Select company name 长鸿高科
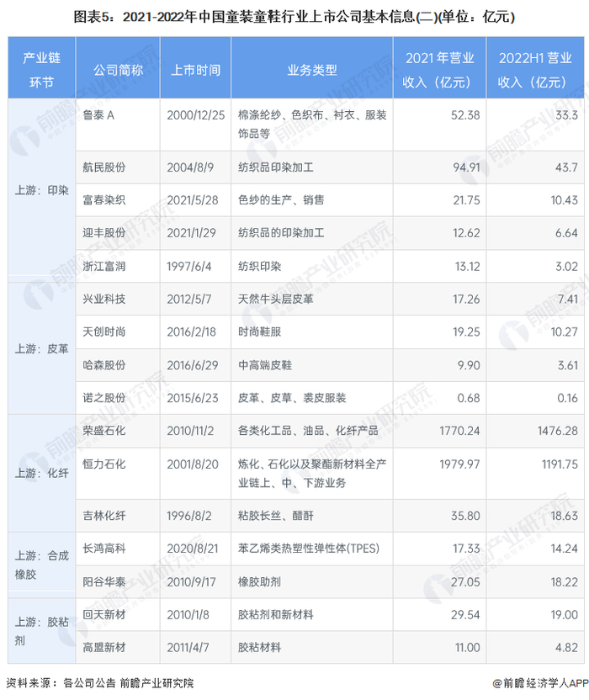Viewport: 589px width, 700px height. 104,549
